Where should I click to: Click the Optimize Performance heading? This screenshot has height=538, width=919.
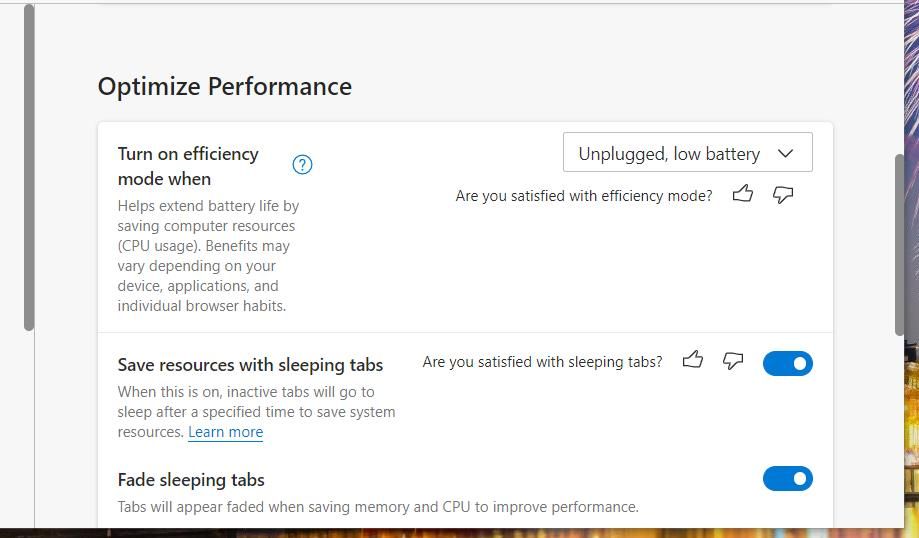click(x=224, y=87)
